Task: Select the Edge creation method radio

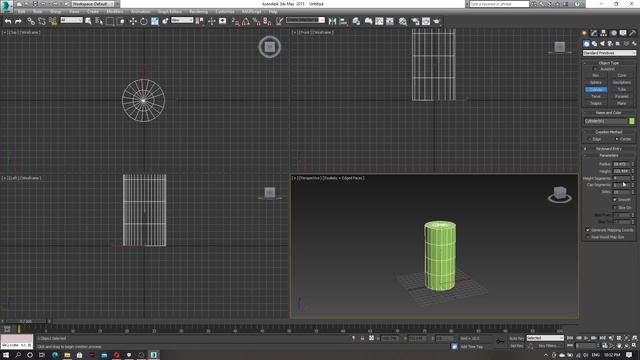Action: point(590,139)
